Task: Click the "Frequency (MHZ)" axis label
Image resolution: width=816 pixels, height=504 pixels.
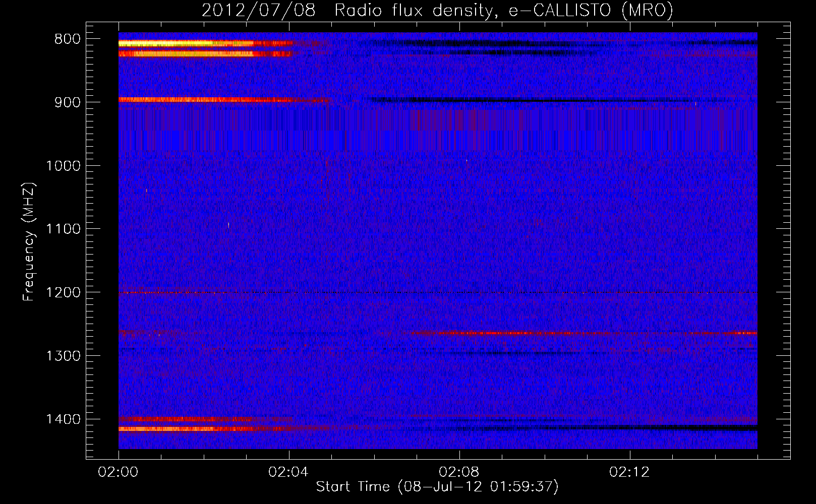Action: [30, 242]
